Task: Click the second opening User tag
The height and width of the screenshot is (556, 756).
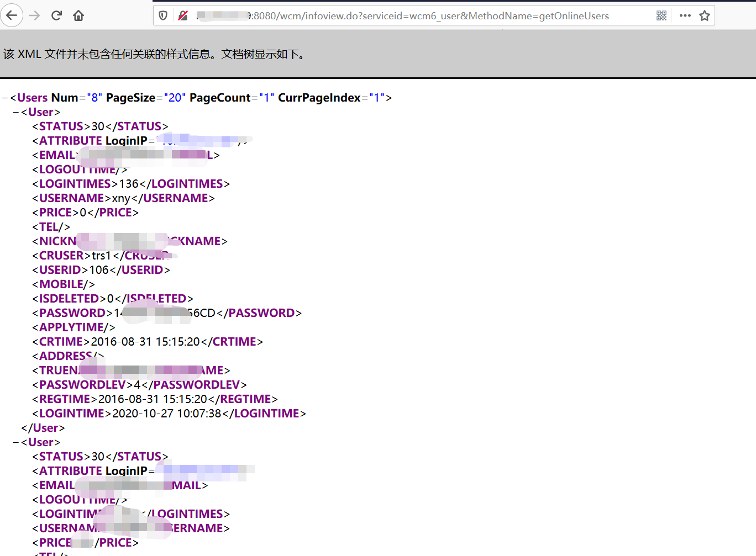Action: 40,442
